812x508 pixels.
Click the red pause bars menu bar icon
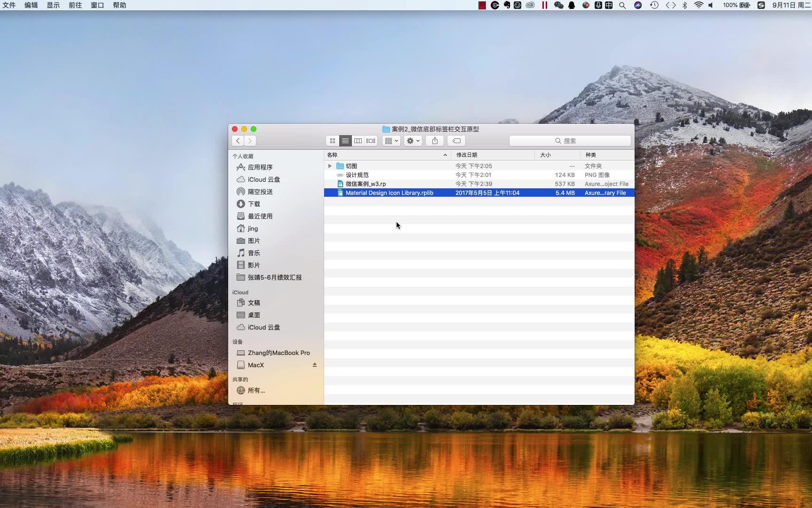click(x=544, y=5)
